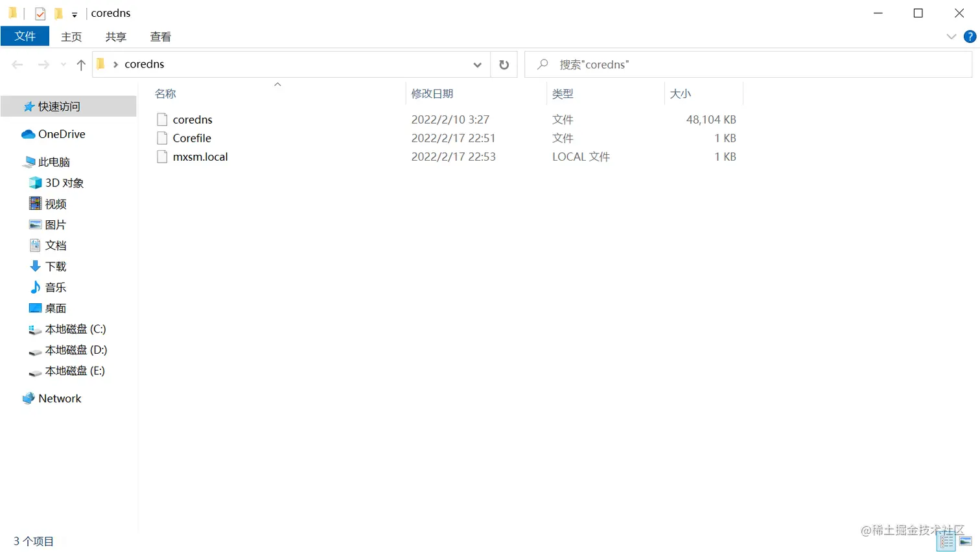Screen dimensions: 980x552
Task: Select the Corefile file
Action: (x=192, y=138)
